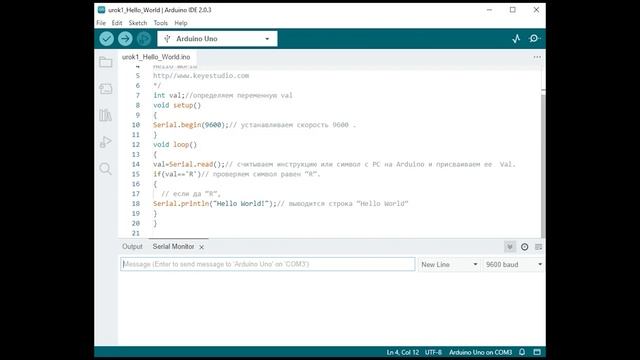Open the Serial Monitor magnifier icon
The height and width of the screenshot is (360, 640).
534,39
